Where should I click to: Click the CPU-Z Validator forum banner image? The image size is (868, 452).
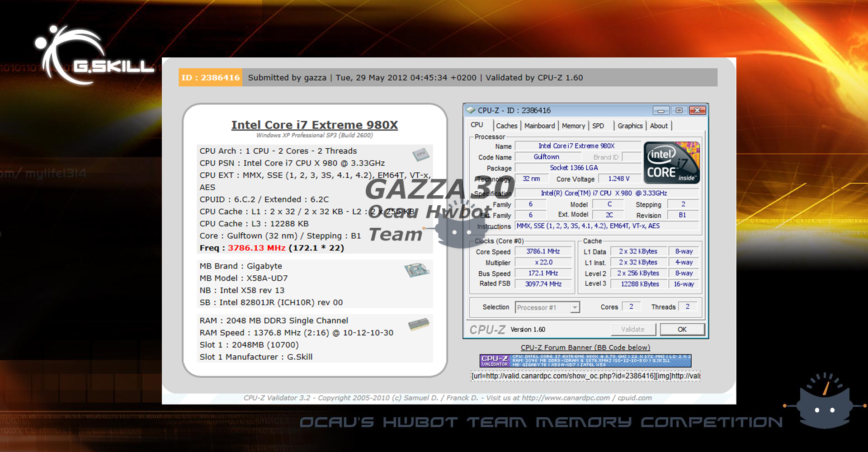[x=585, y=360]
